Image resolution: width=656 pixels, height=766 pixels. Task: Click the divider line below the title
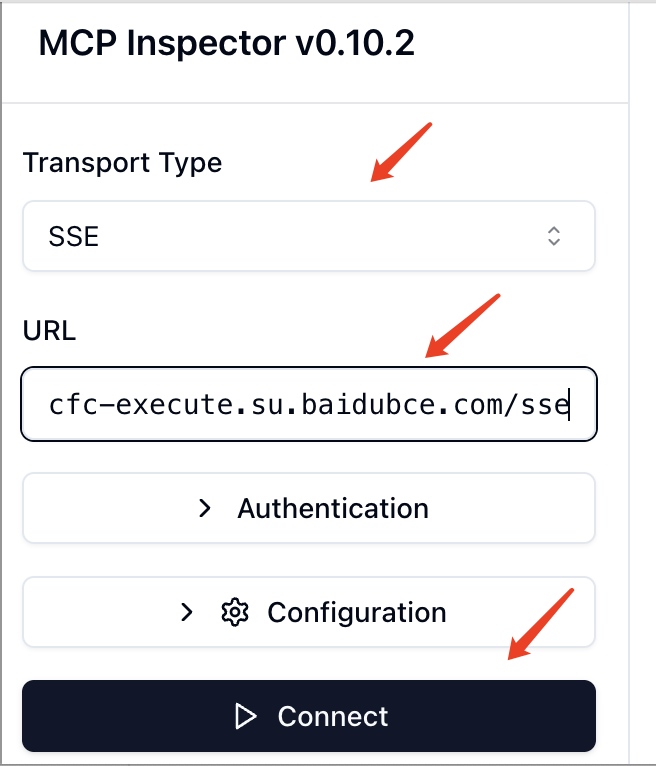[x=314, y=102]
